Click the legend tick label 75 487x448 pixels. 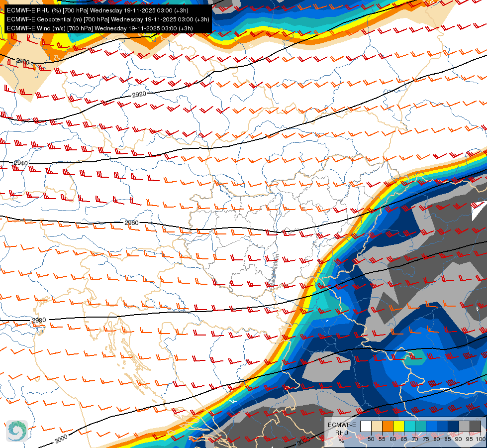tap(426, 439)
